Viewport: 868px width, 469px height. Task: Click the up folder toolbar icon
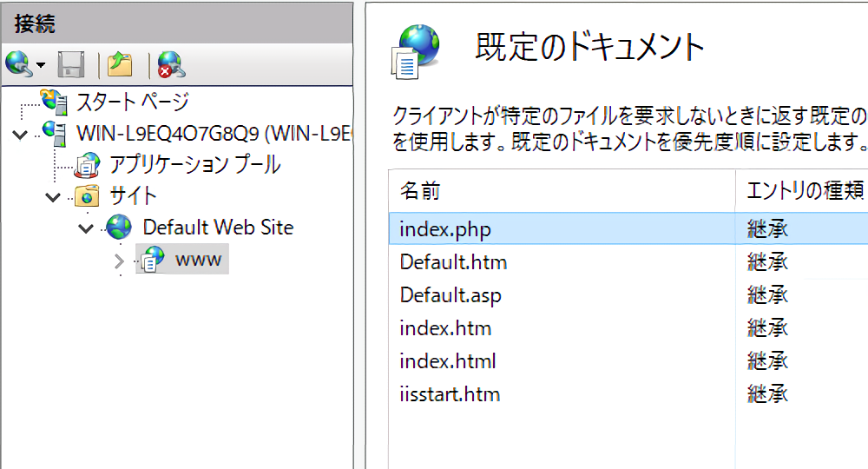[x=119, y=64]
